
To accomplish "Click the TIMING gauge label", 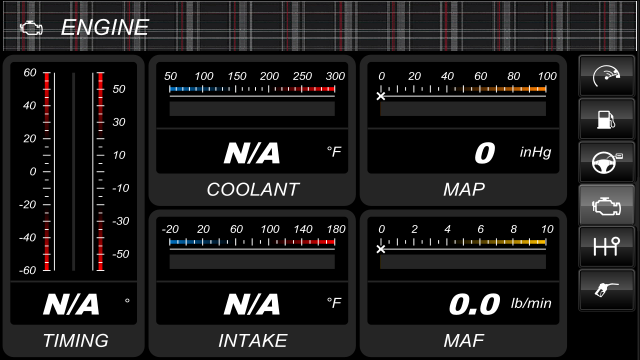I will tap(76, 341).
